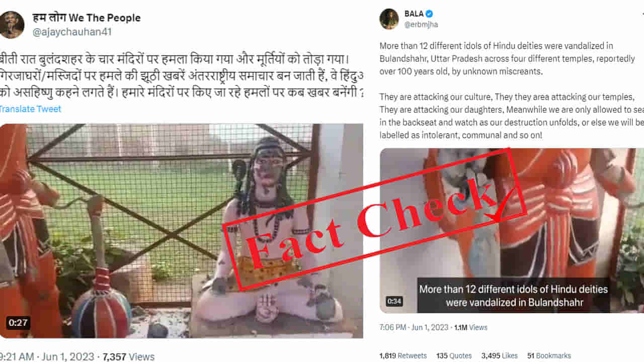
Task: Translate the Hindi tweet
Action: click(x=30, y=109)
